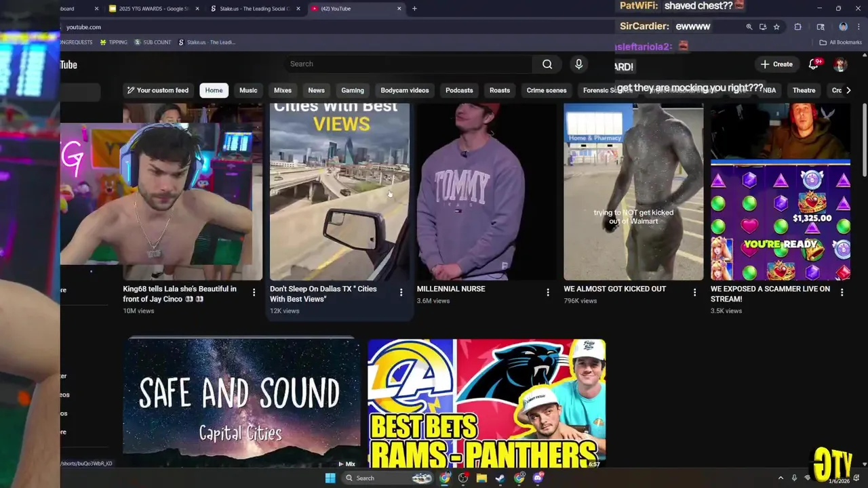Select the Gaming category chip

[x=353, y=90]
